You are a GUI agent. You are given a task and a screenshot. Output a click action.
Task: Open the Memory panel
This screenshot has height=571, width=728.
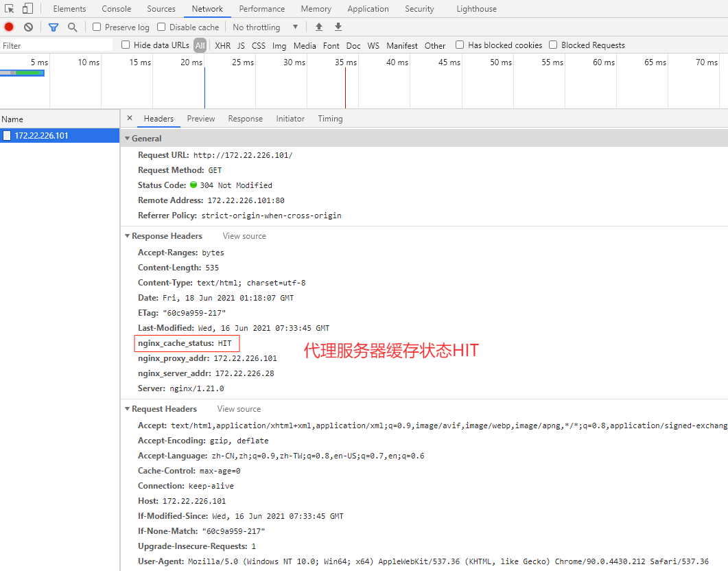pos(316,9)
